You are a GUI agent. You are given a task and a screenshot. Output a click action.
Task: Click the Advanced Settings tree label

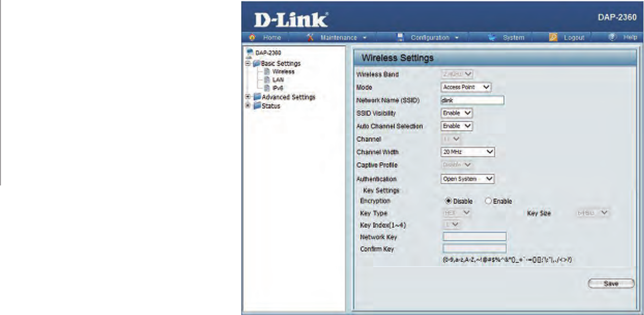(288, 97)
